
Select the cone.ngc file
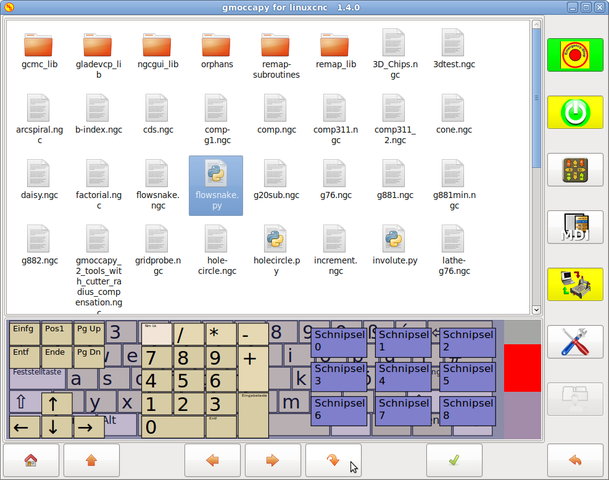[454, 115]
